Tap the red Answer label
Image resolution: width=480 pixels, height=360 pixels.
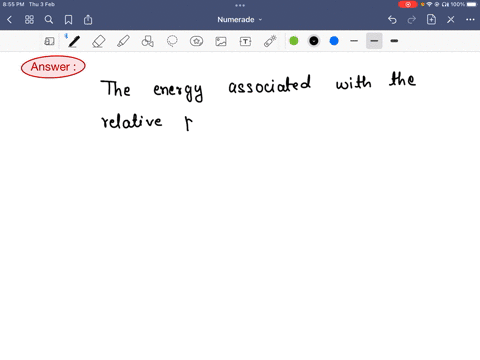click(53, 67)
